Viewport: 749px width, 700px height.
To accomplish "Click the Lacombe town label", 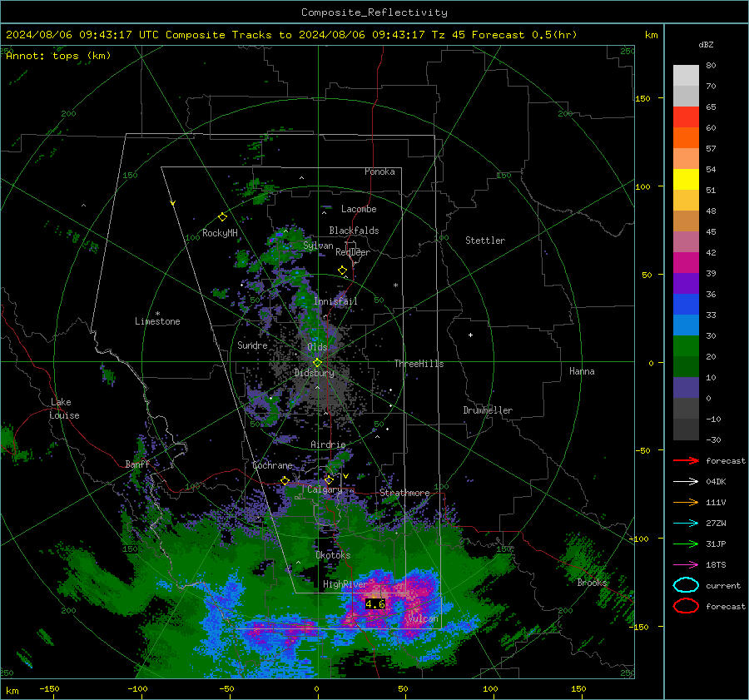I will click(359, 209).
